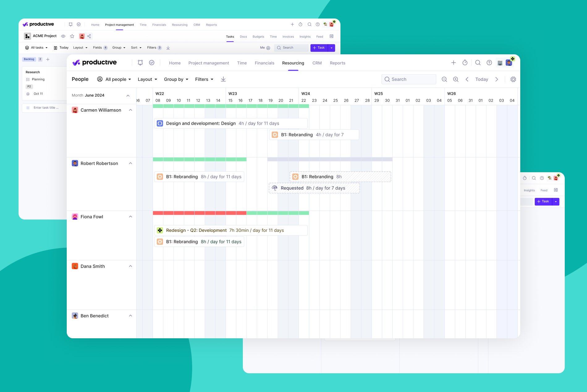Image resolution: width=587 pixels, height=392 pixels.
Task: Click the help question mark icon
Action: point(489,62)
